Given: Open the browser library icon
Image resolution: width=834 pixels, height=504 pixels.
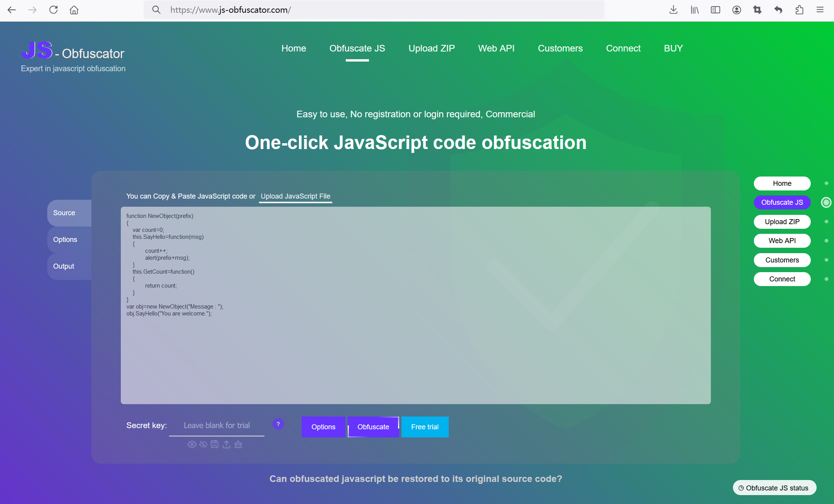Looking at the screenshot, I should click(x=695, y=10).
